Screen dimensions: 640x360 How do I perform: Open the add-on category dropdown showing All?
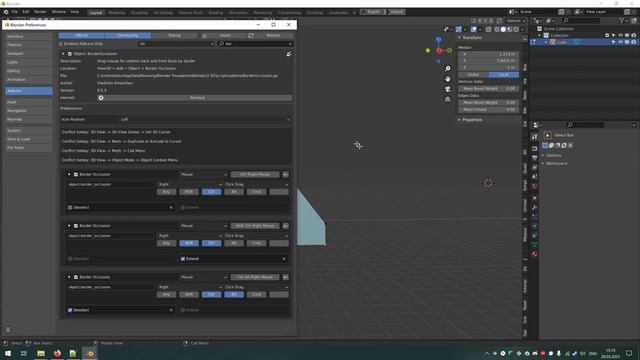[x=176, y=44]
